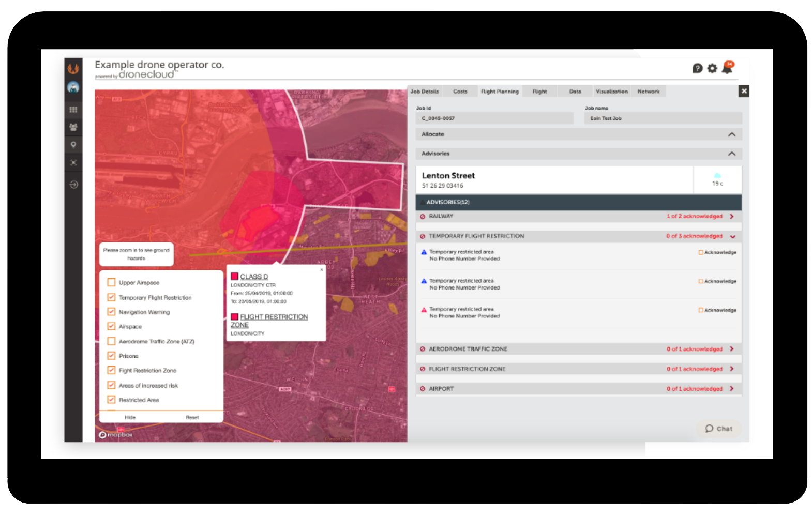Expand the Railway advisory row arrow
812x517 pixels.
[731, 217]
